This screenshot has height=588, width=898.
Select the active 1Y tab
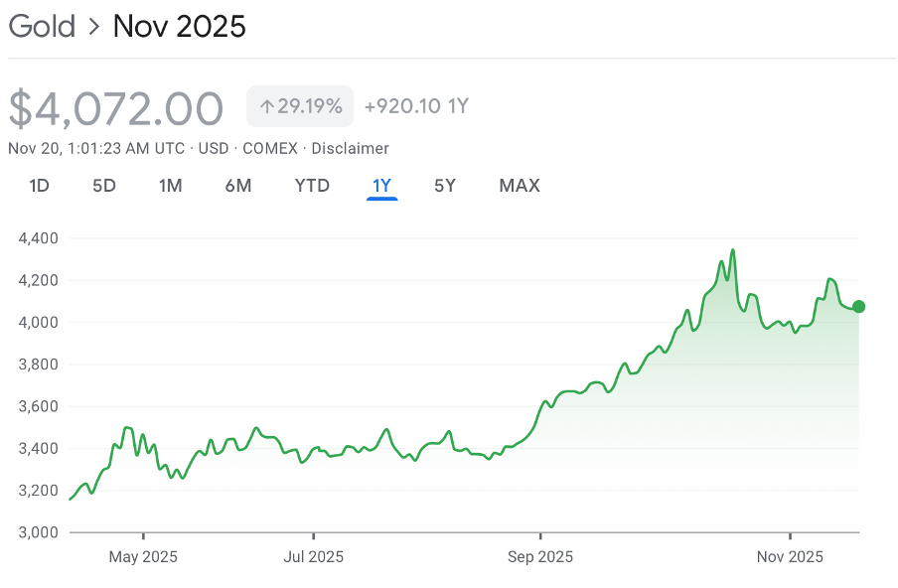click(381, 186)
